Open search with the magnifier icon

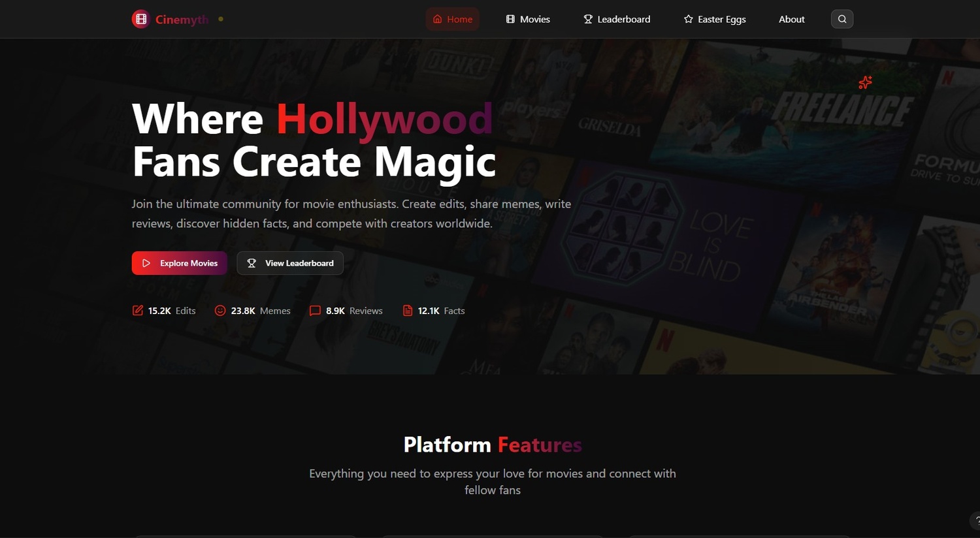[x=841, y=20]
